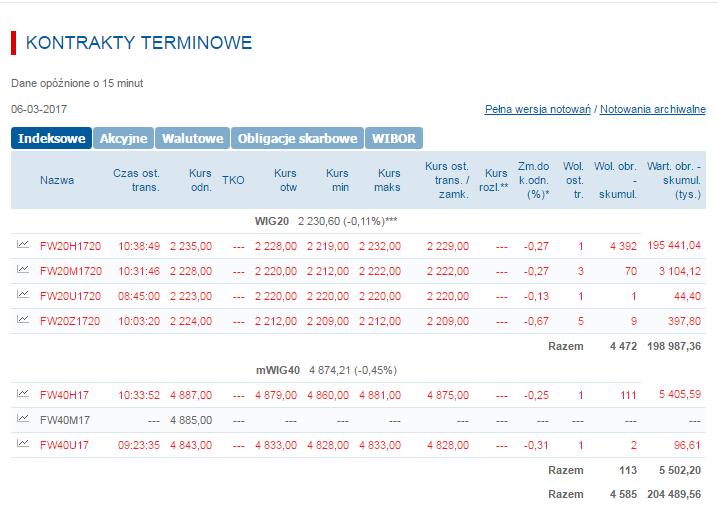Click the Wol. ost. tr. header
Viewport: 718px width, 510px height.
pos(573,180)
